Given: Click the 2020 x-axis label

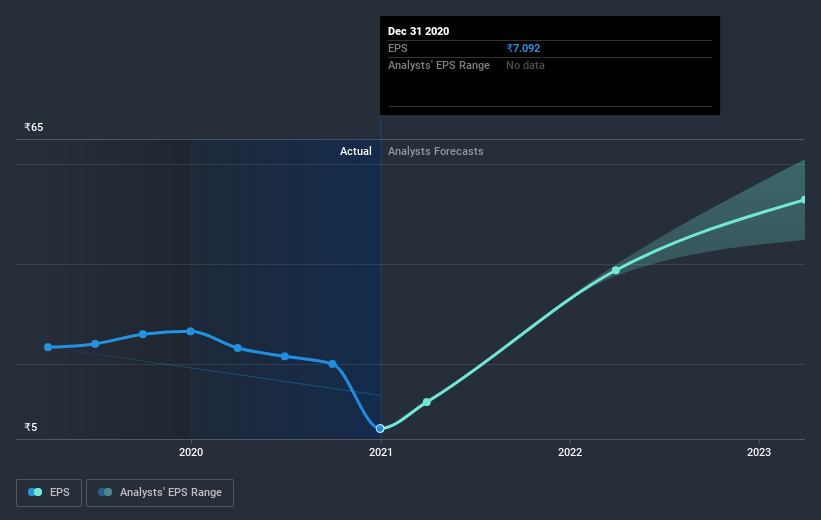Looking at the screenshot, I should coord(191,452).
